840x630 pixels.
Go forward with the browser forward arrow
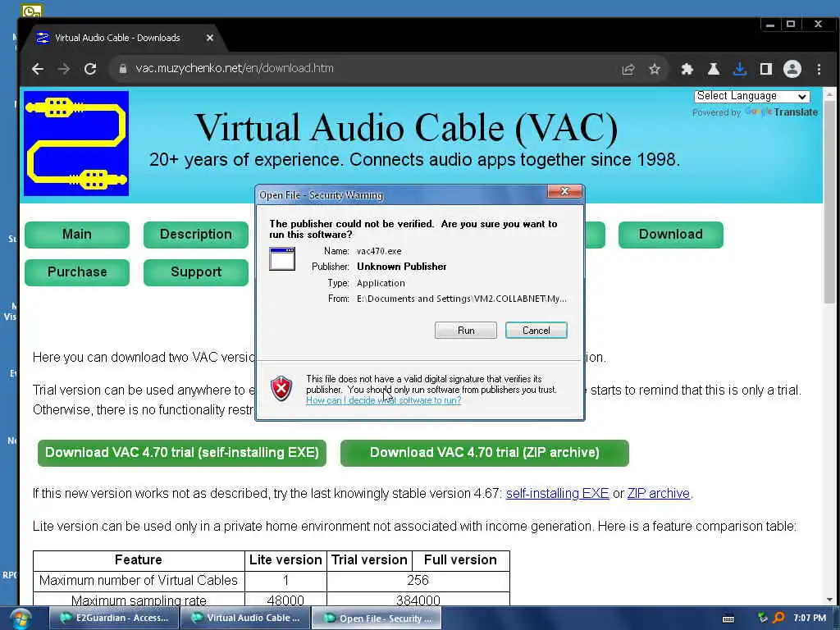point(64,69)
